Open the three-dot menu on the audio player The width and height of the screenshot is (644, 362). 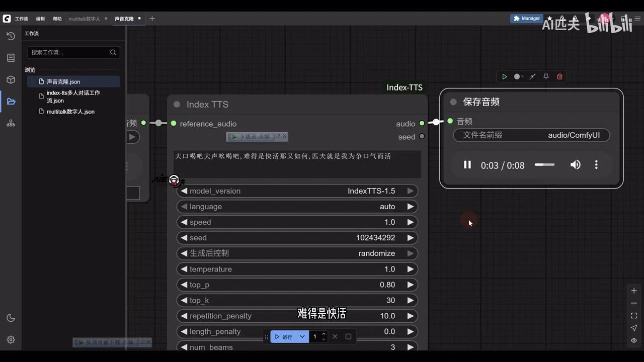(596, 165)
